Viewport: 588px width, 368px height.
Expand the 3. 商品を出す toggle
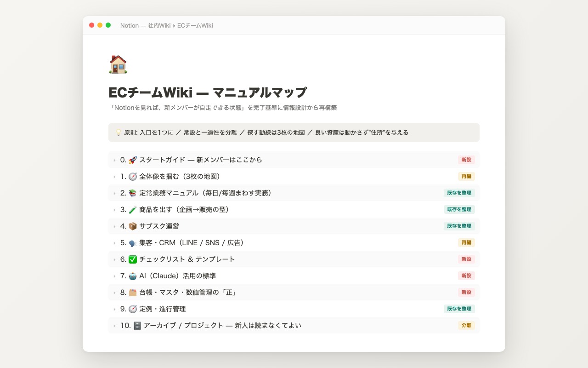click(114, 210)
